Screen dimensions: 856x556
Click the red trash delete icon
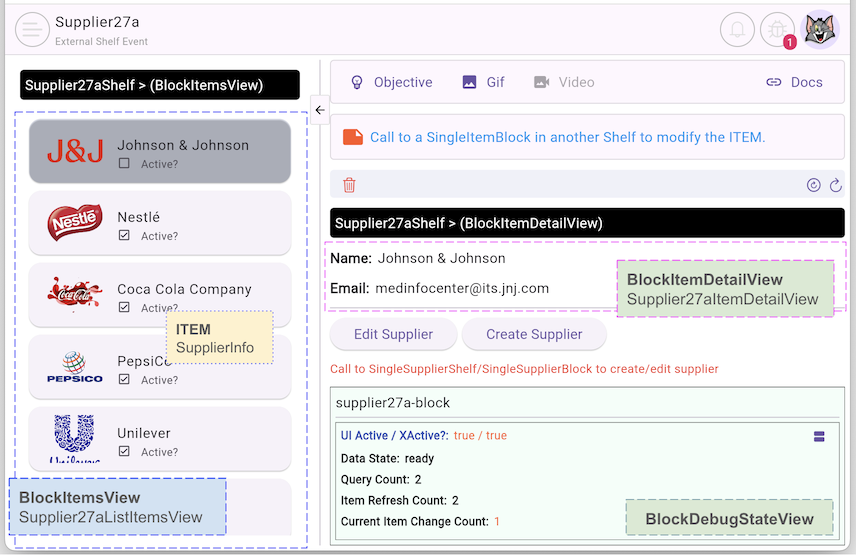click(349, 185)
